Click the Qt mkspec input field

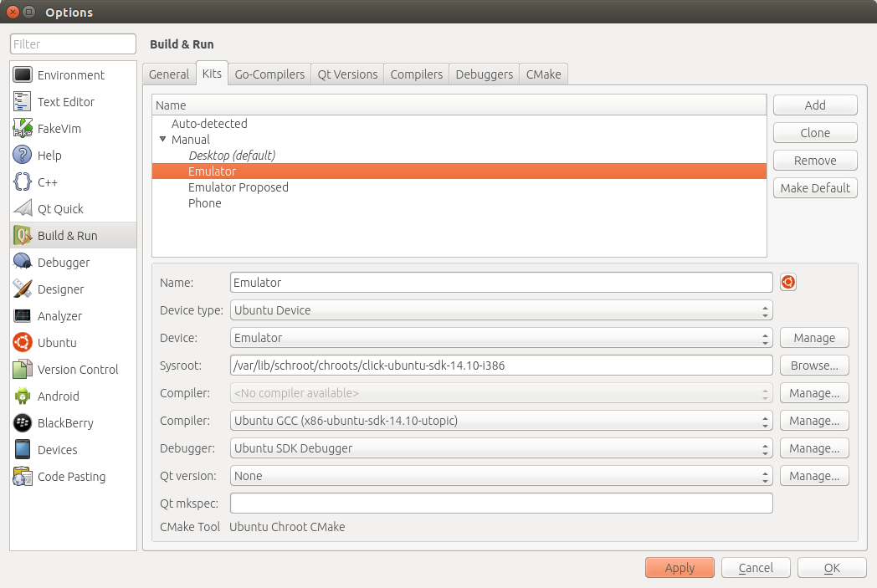pyautogui.click(x=500, y=504)
